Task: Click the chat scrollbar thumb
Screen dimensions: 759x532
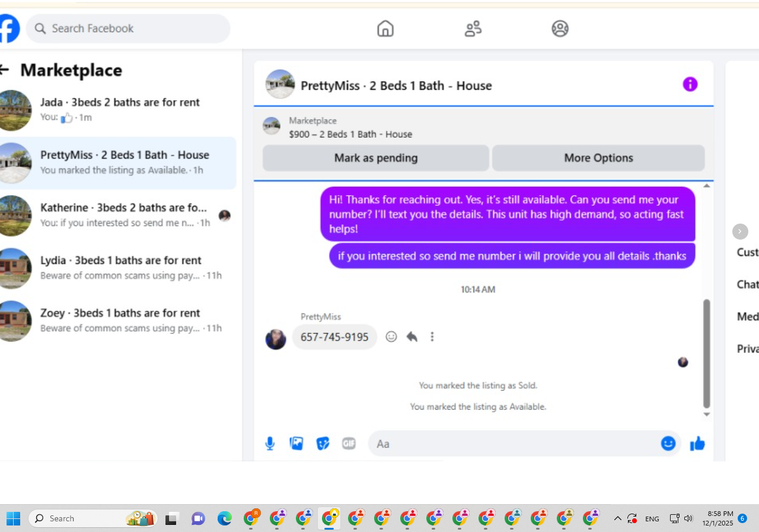Action: pyautogui.click(x=706, y=353)
